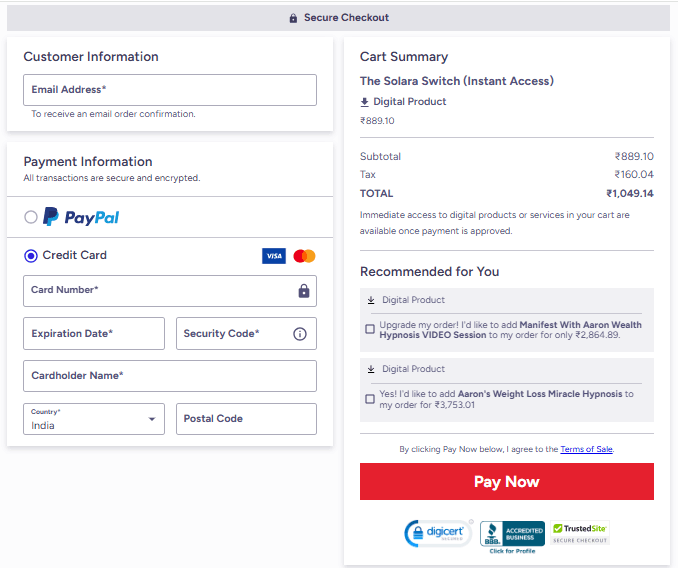Select the Credit Card radio button
The image size is (678, 568).
31,256
